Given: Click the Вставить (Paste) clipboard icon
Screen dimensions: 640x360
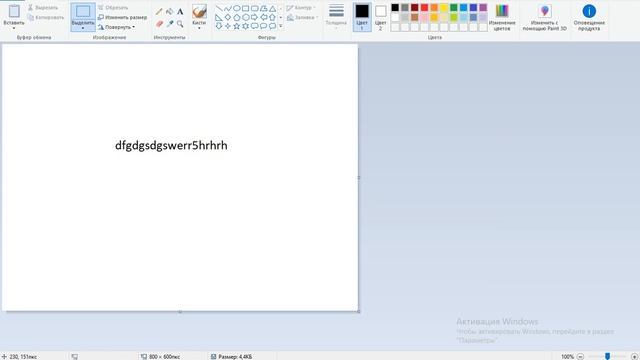Looking at the screenshot, I should coord(14,11).
